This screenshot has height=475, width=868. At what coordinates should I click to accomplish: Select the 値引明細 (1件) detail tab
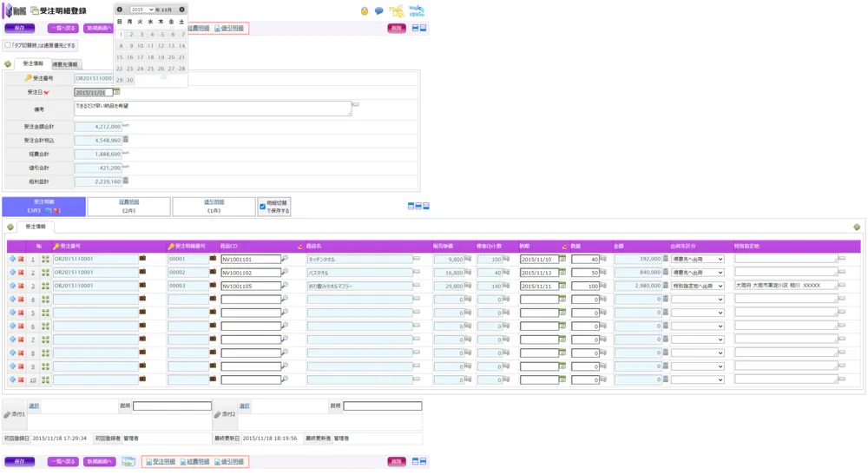[213, 206]
